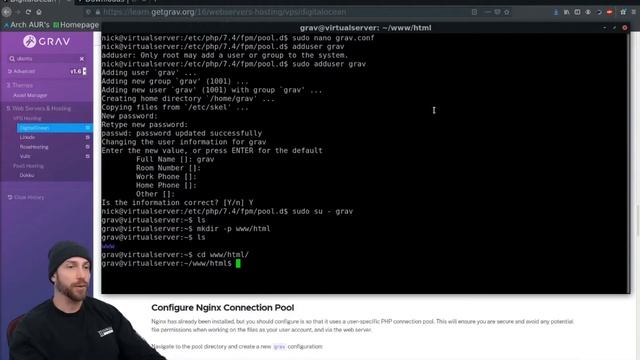This screenshot has width=640, height=360.
Task: Open the VPS Hosting sidebar entry
Action: (27, 118)
